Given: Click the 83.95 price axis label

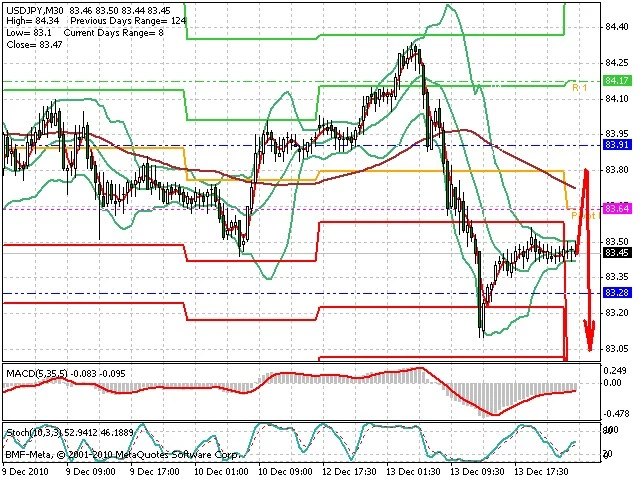Looking at the screenshot, I should (616, 134).
